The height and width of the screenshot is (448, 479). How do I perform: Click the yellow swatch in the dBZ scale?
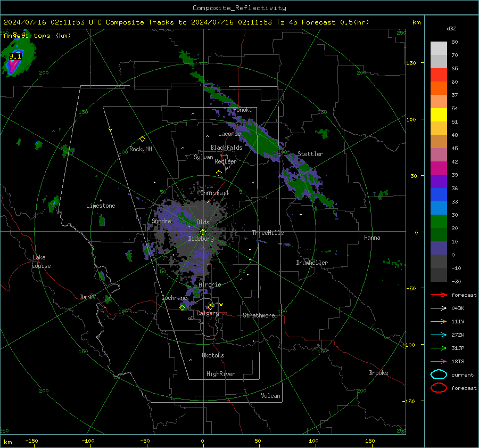pyautogui.click(x=439, y=115)
